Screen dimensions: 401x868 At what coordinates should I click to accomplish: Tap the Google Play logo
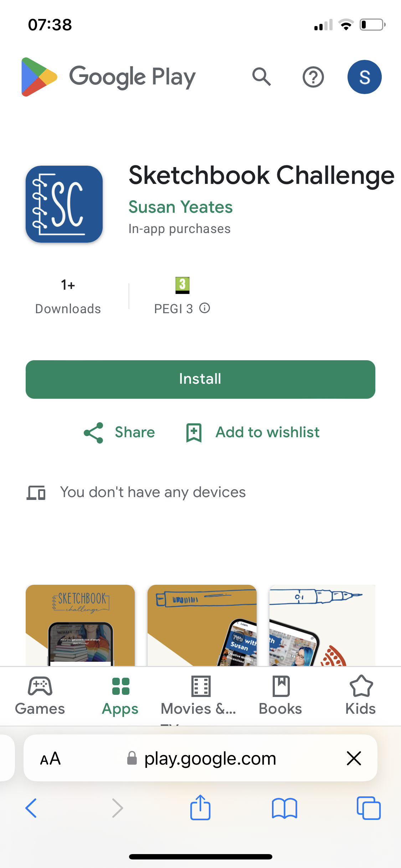coord(108,77)
